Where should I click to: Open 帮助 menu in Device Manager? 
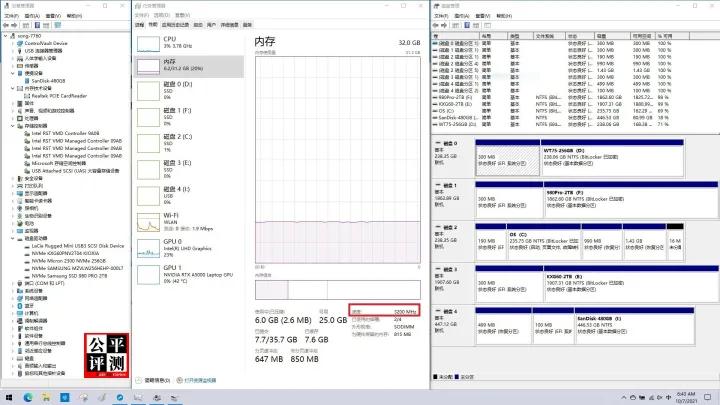click(x=74, y=16)
